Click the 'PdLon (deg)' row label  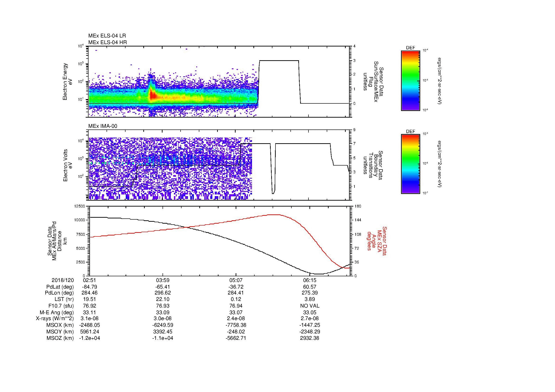pyautogui.click(x=59, y=293)
